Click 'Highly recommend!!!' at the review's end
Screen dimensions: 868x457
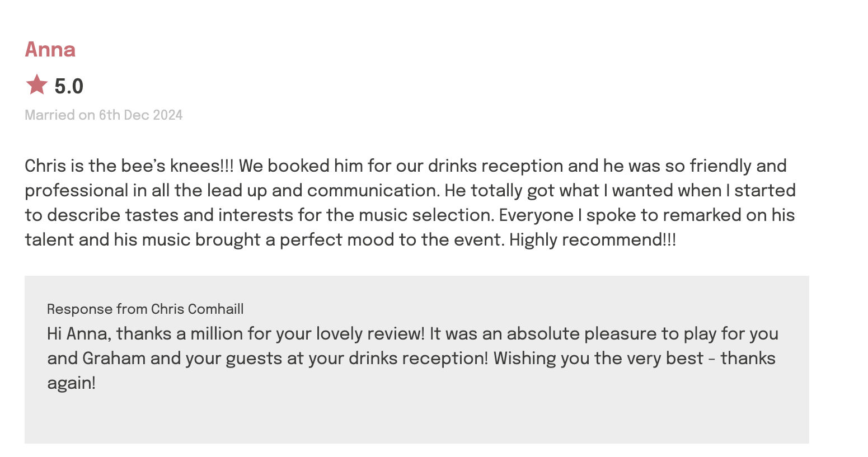[x=592, y=240]
